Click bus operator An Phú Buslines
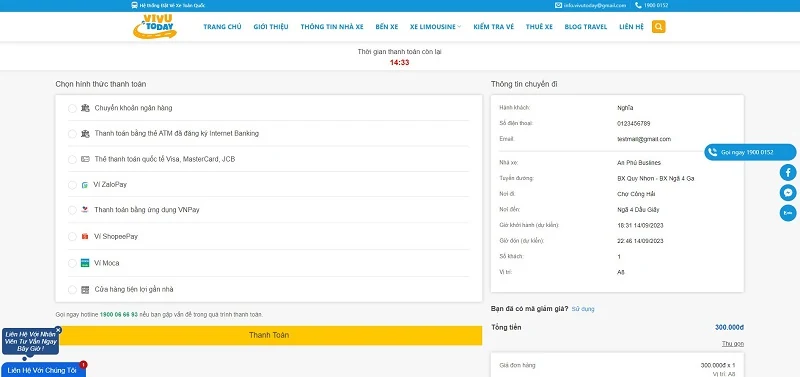This screenshot has height=377, width=800. (639, 163)
